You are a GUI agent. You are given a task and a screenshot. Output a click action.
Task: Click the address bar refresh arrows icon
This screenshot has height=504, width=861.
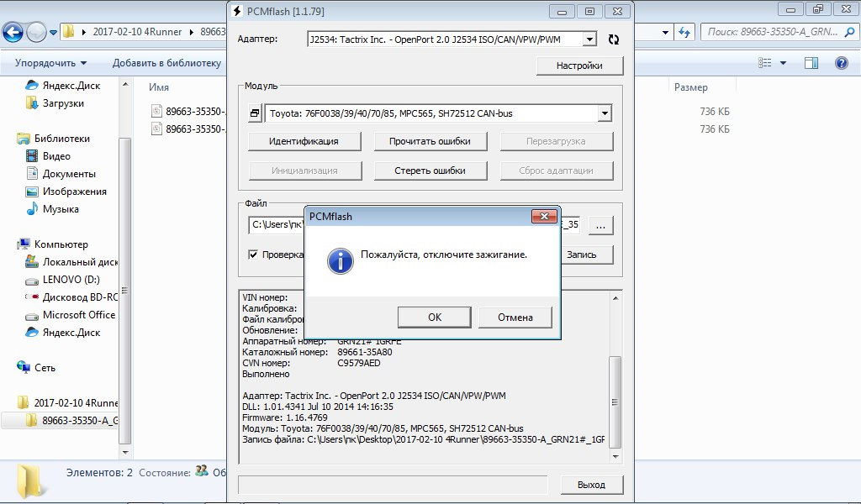click(684, 33)
